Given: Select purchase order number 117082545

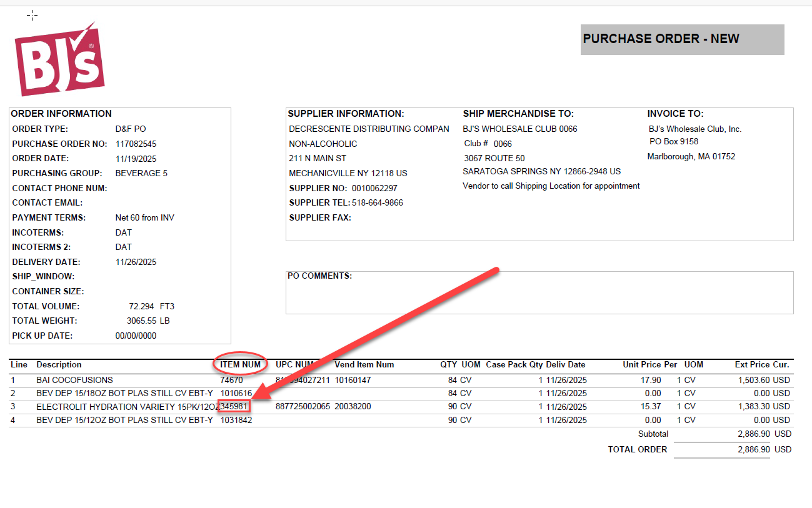Looking at the screenshot, I should [x=136, y=144].
